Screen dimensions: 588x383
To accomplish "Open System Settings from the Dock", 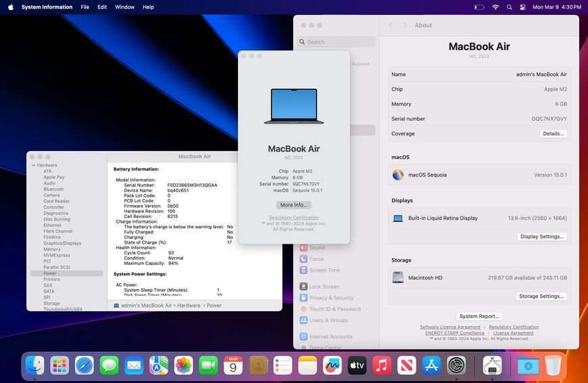I will [456, 365].
